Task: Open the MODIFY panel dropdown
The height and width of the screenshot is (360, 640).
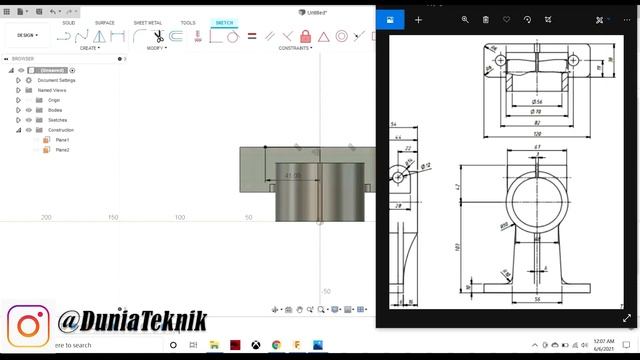Action: point(156,48)
